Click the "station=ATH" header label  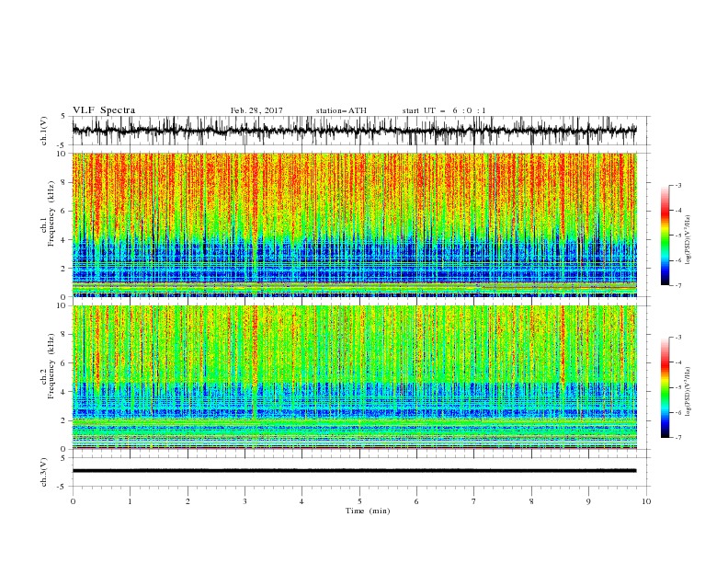341,110
